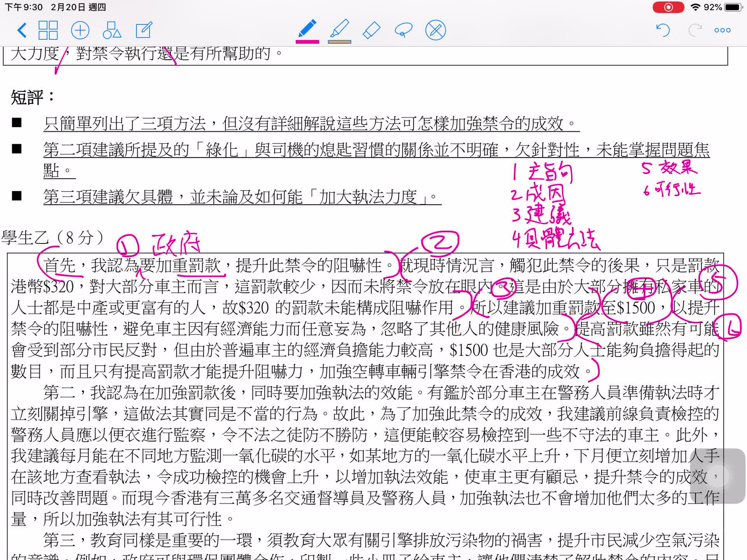Tap the battery indicator in status bar
The image size is (747, 560).
733,7
